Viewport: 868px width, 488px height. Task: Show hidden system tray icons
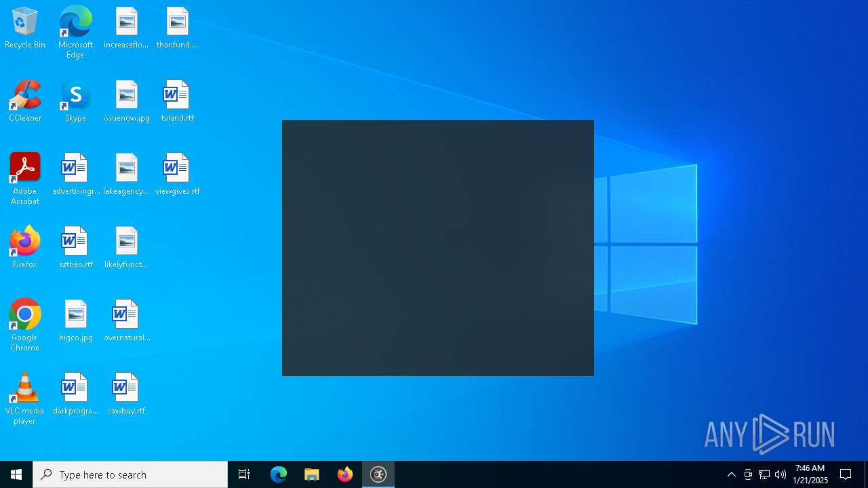732,474
